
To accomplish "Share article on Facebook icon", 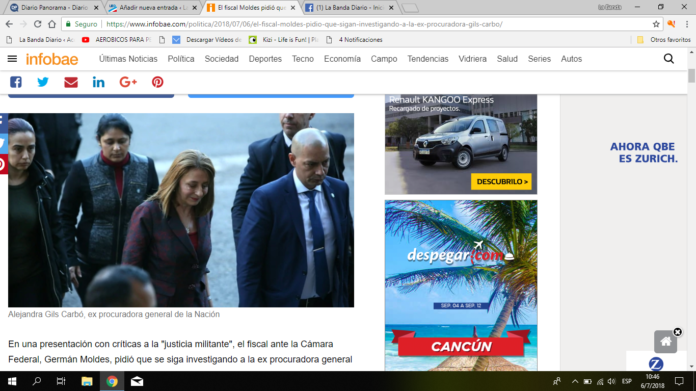I will tap(16, 82).
